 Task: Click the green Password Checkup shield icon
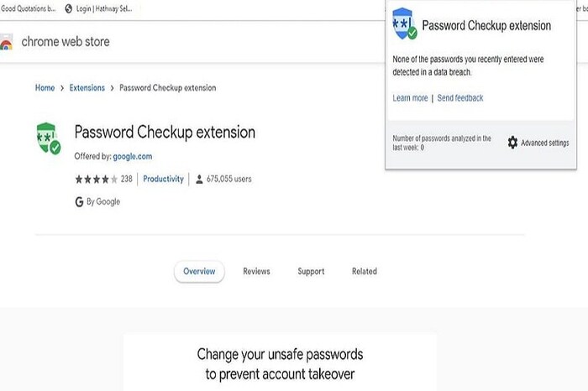click(x=48, y=139)
